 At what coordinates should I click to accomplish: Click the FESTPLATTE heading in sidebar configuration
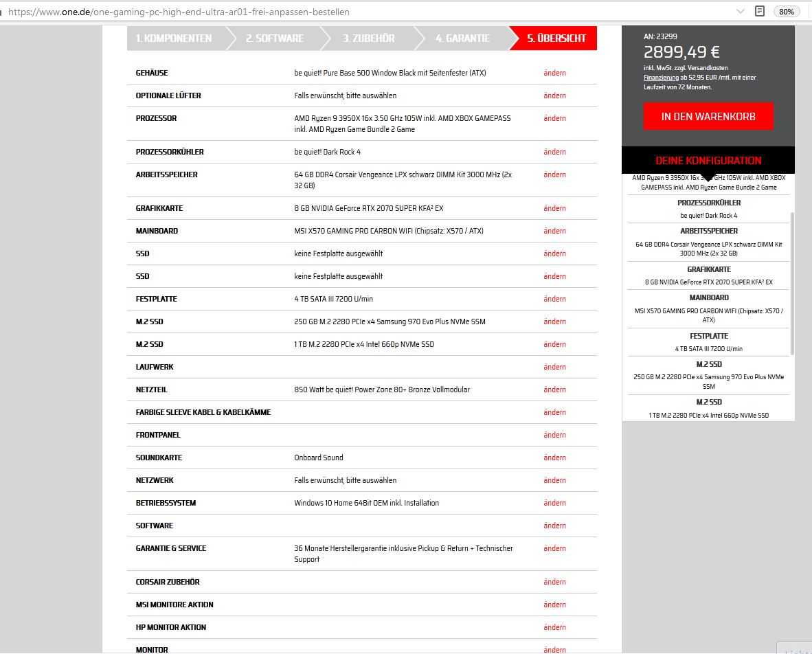tap(708, 337)
